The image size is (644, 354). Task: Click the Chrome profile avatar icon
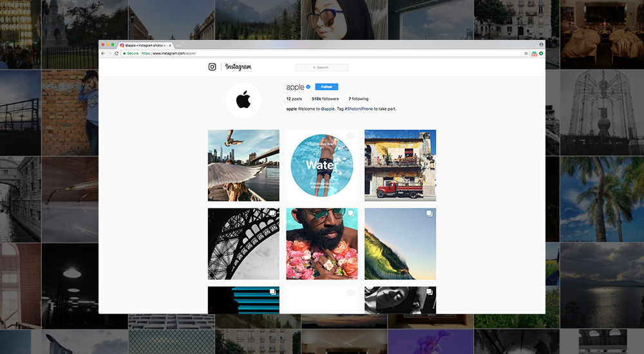[542, 44]
